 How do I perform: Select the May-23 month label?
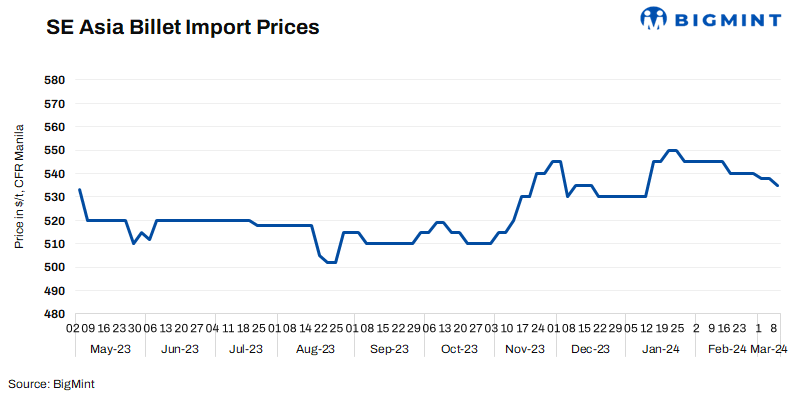pos(108,349)
